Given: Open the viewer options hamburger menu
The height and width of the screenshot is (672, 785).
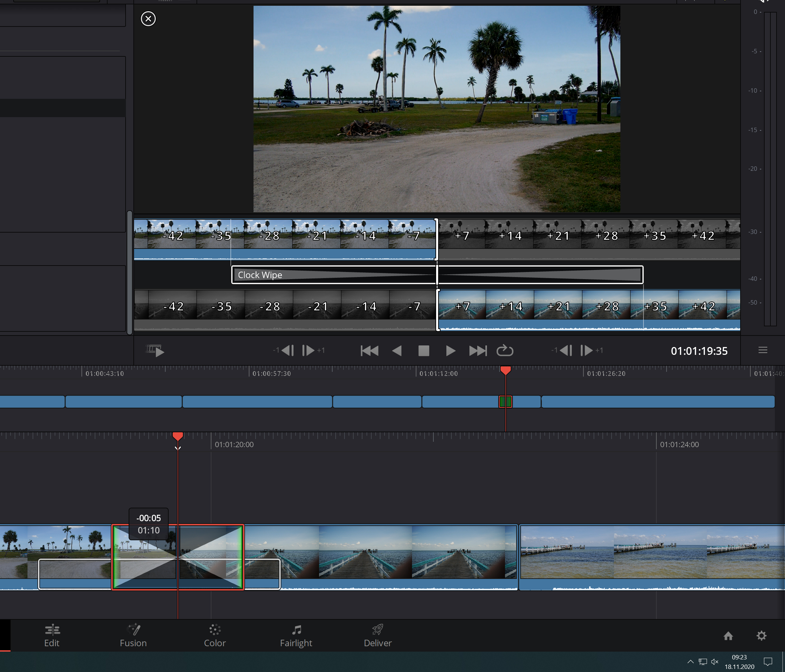Looking at the screenshot, I should 763,350.
